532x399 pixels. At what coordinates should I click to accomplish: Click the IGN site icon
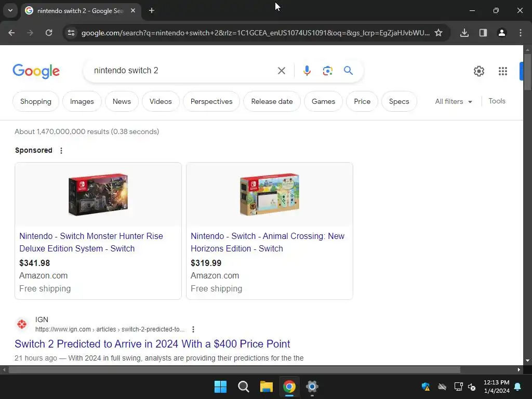coord(22,324)
